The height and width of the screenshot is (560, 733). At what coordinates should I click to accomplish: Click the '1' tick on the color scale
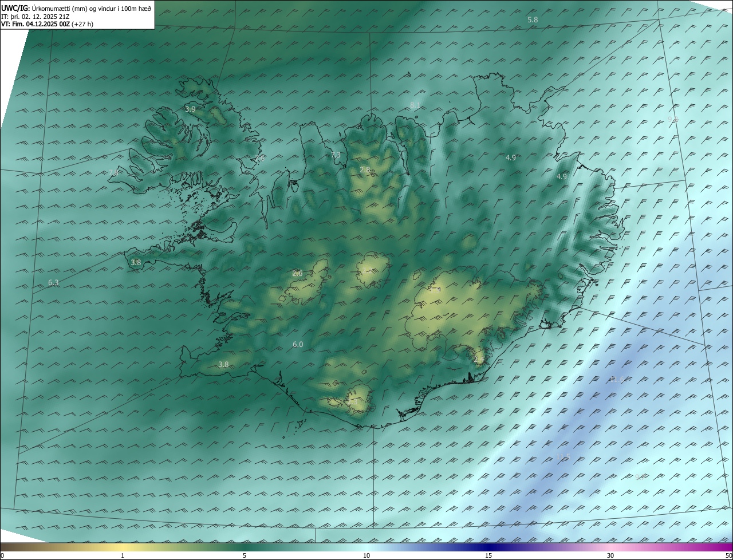(x=123, y=555)
